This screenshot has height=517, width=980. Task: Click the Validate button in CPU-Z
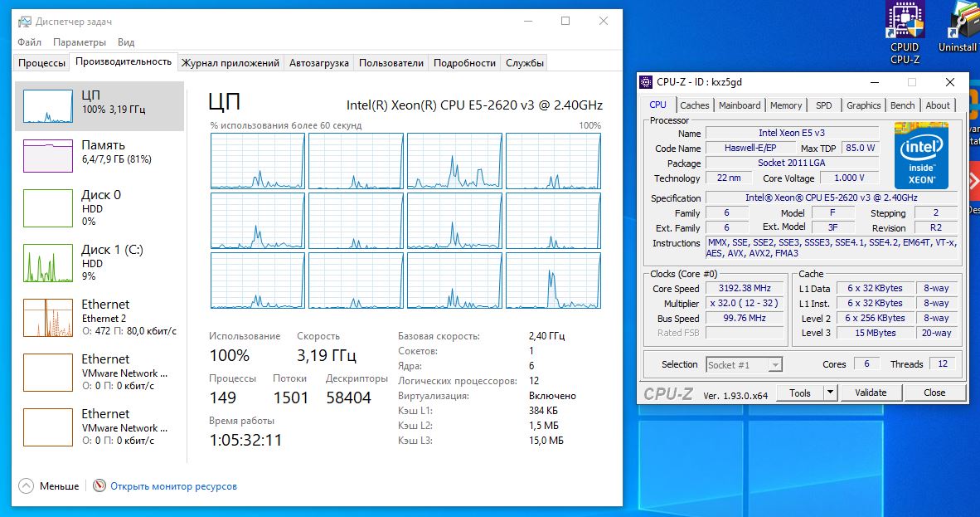[x=871, y=393]
